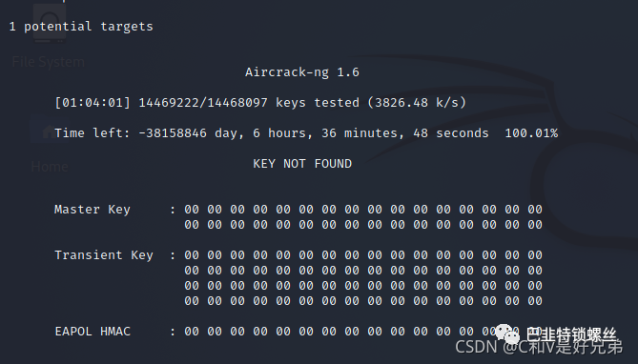638x364 pixels.
Task: Click the last row of Transient Key bytes
Action: click(x=363, y=301)
